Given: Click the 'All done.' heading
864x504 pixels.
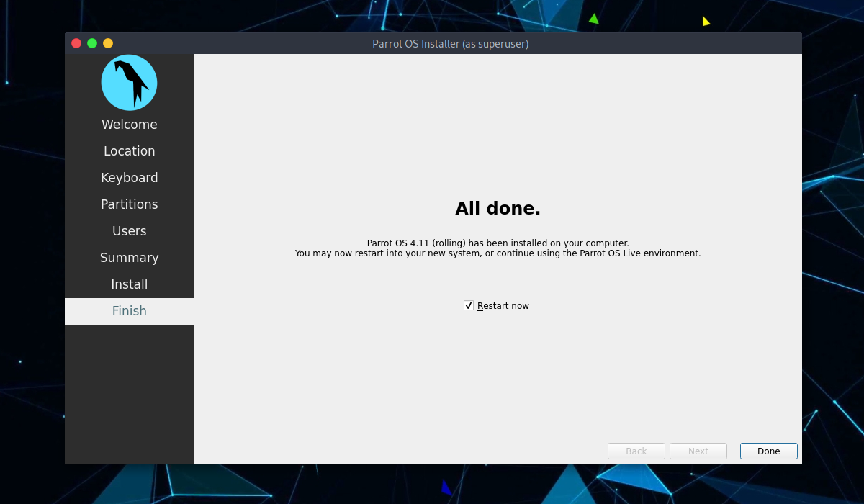Looking at the screenshot, I should coord(498,209).
